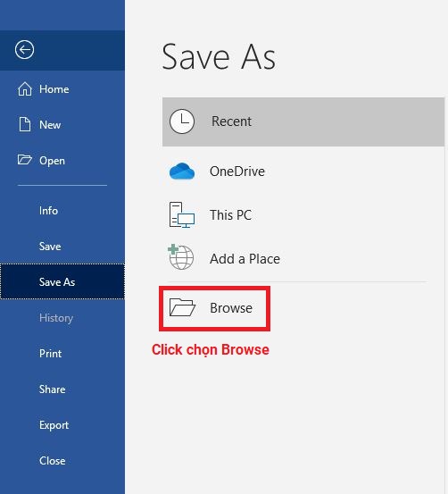Click the New blank document icon
Viewport: 448px width, 494px height.
pos(25,124)
